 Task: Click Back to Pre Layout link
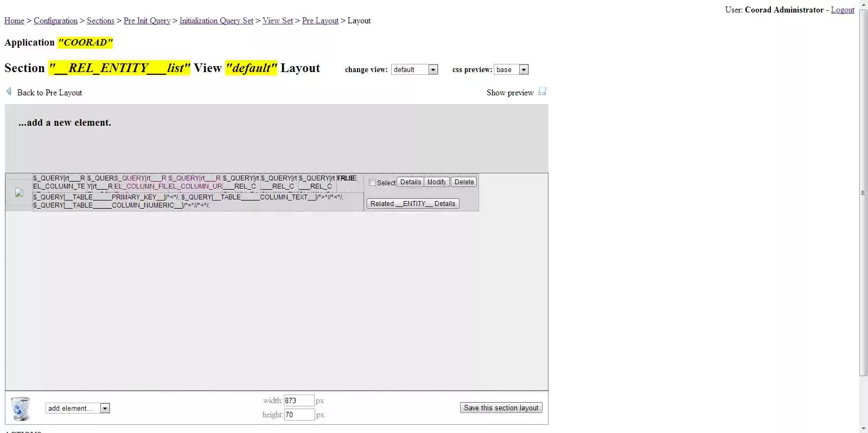pyautogui.click(x=49, y=93)
